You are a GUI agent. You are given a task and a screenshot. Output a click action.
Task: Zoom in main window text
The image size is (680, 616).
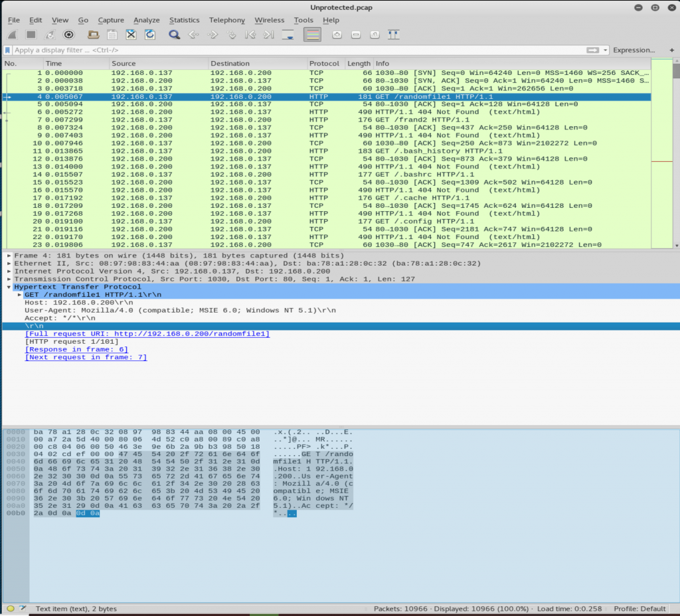337,35
